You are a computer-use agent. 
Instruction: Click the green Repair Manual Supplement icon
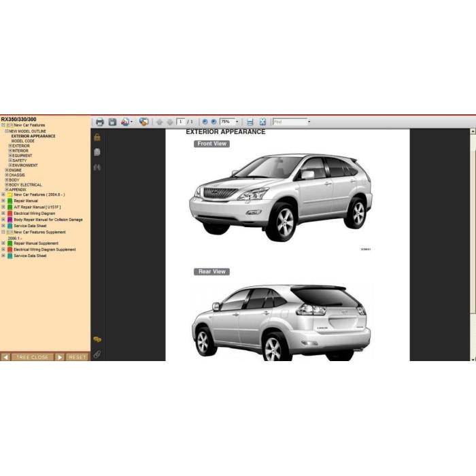coord(10,243)
